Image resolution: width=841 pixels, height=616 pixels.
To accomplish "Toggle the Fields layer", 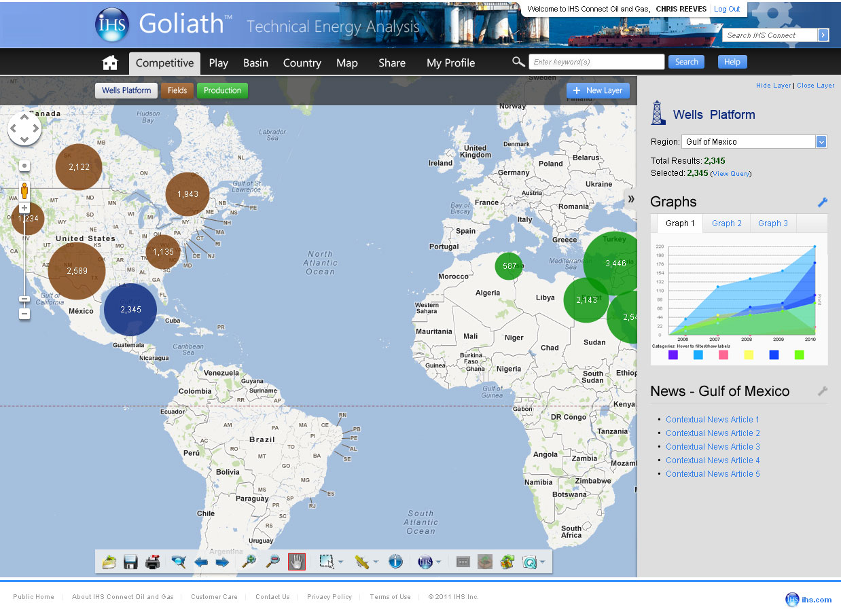I will coord(177,90).
